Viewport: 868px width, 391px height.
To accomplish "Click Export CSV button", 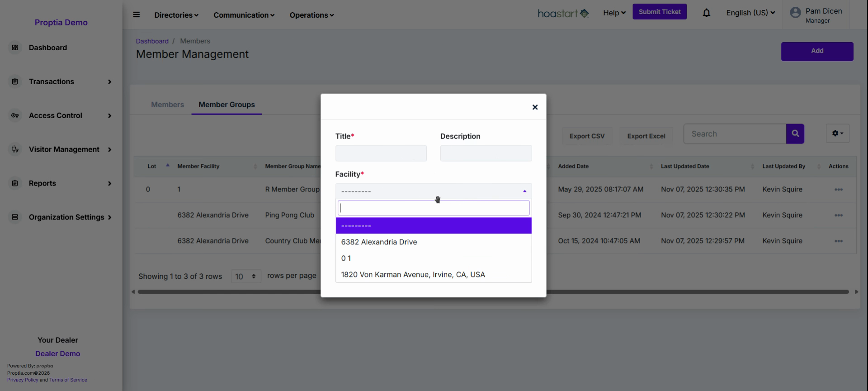I will 587,136.
